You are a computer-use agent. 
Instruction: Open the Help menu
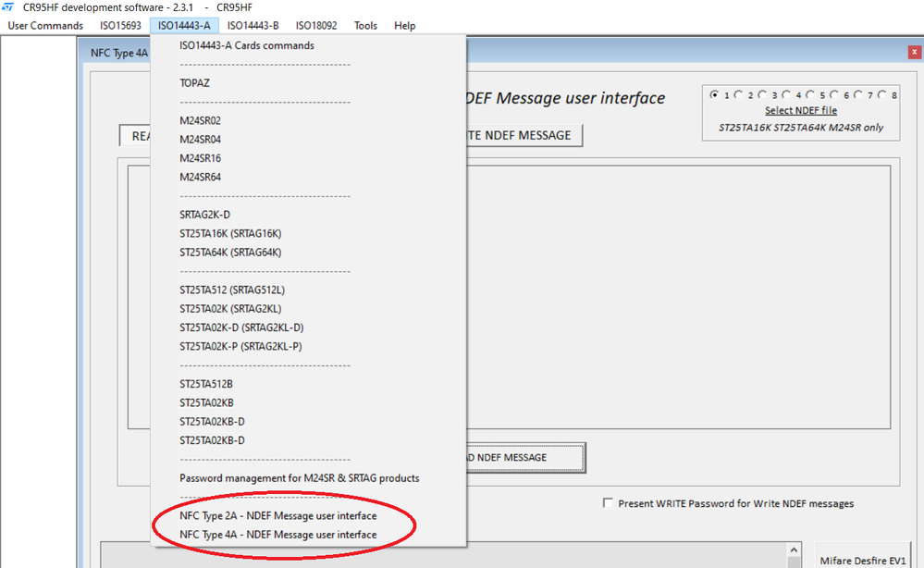pyautogui.click(x=405, y=25)
